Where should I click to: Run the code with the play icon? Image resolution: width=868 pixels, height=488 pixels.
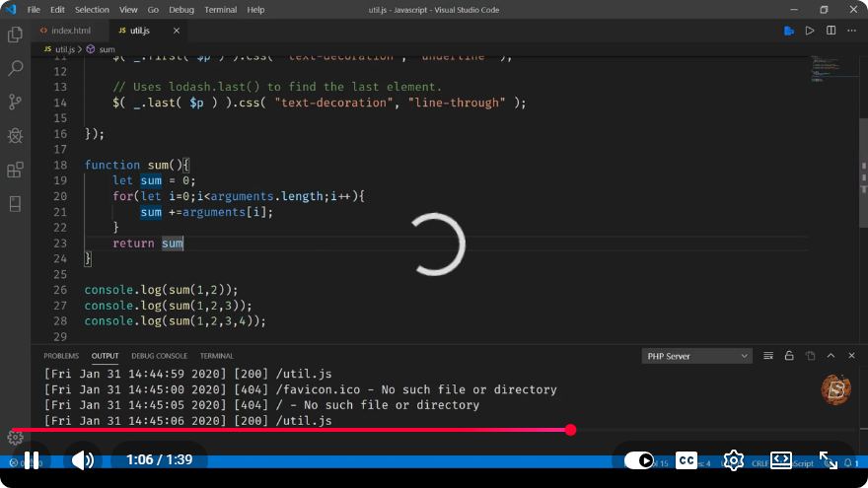810,31
